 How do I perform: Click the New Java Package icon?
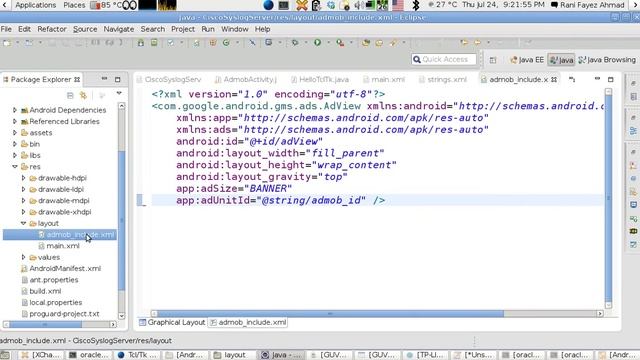click(213, 42)
